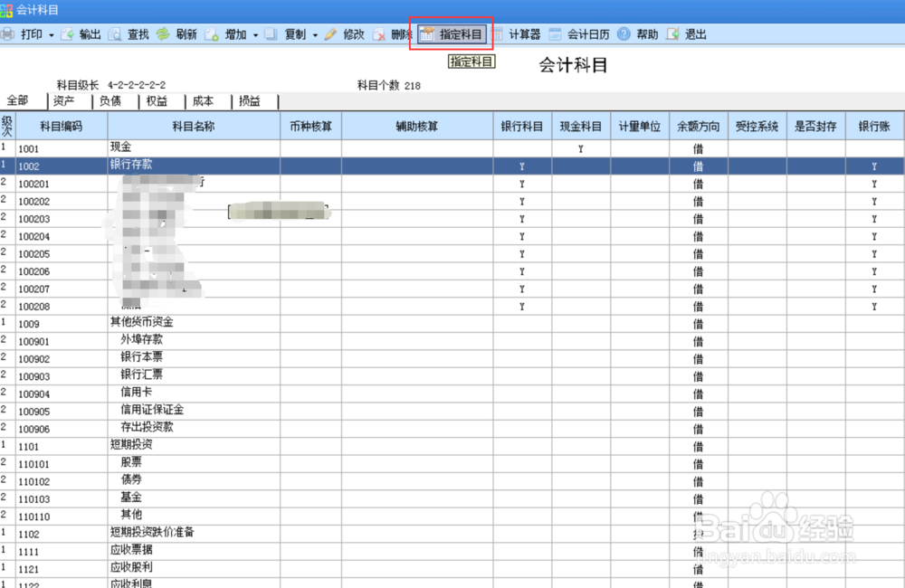Screen dimensions: 905x588
Task: Switch to the 权益 tab
Action: [157, 101]
